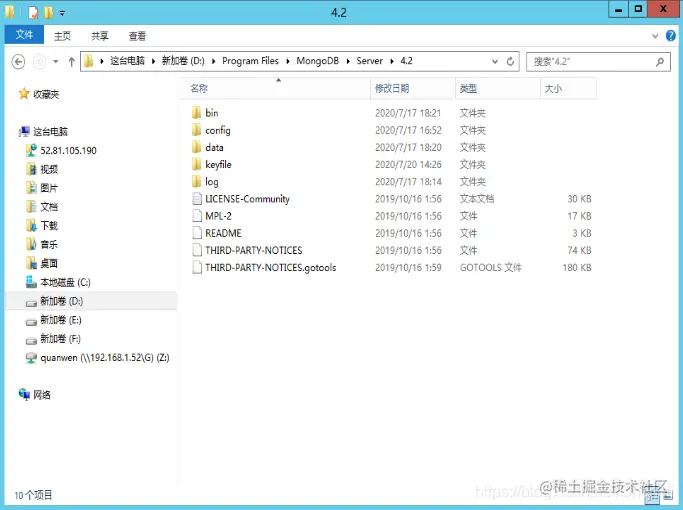683x510 pixels.
Task: Switch to the 共享 ribbon tab
Action: pos(100,36)
